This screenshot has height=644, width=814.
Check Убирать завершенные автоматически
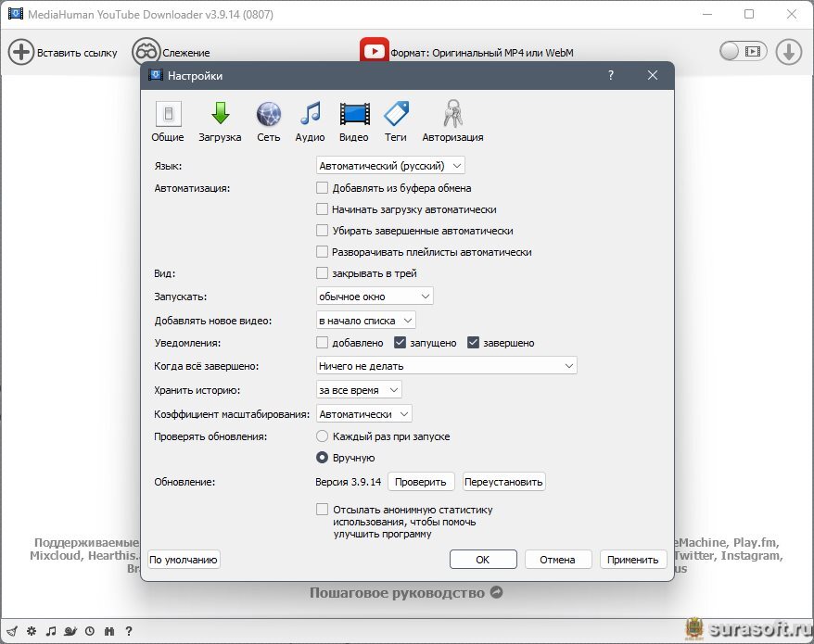coord(322,231)
